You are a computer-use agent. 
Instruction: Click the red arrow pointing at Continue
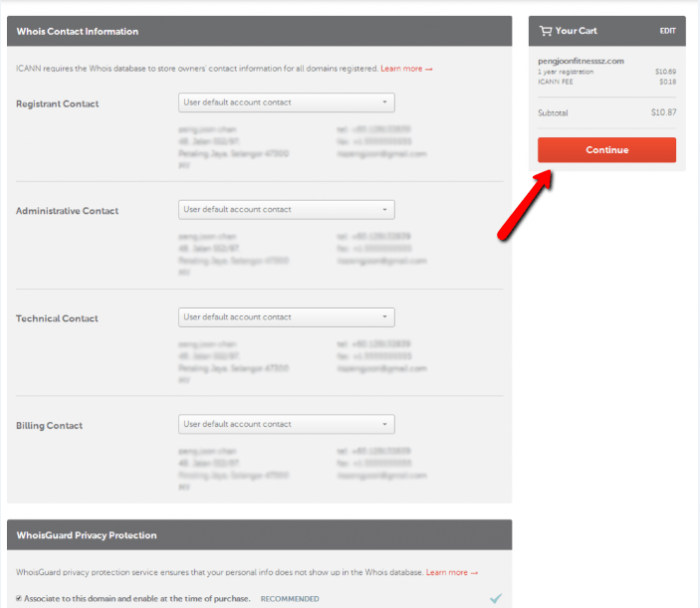pyautogui.click(x=524, y=204)
